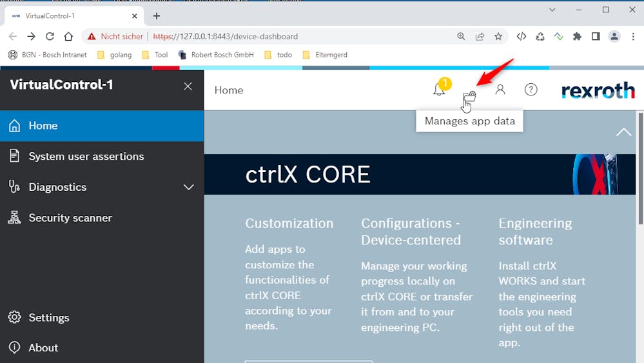
Task: Open the golang bookmarks folder
Action: 115,55
